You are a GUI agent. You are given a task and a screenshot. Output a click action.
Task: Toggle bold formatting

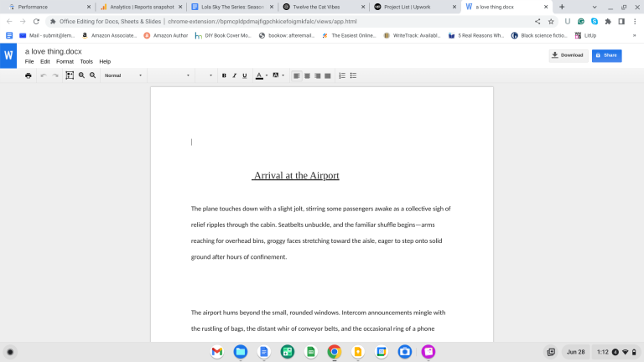click(x=224, y=75)
